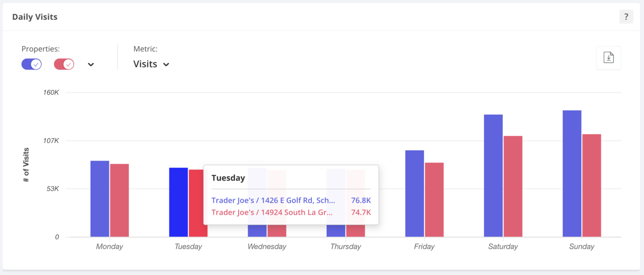Expand the Properties chevron dropdown

coord(91,65)
